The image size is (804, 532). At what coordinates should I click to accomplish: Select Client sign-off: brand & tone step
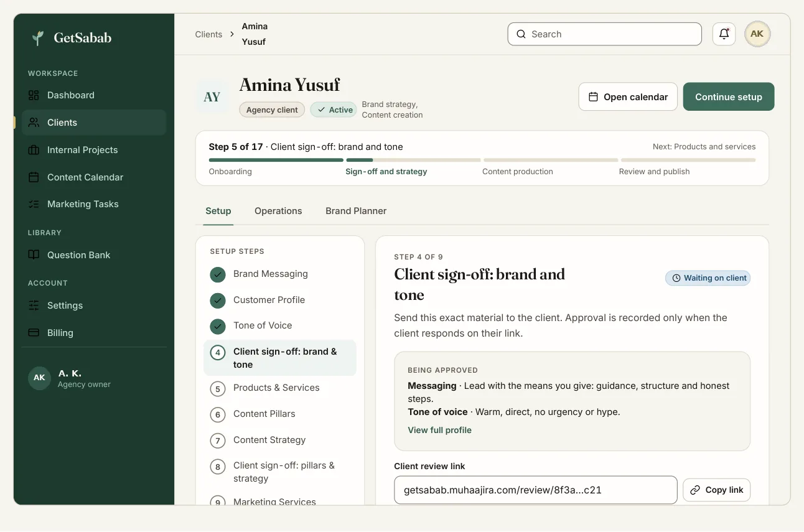pos(280,358)
